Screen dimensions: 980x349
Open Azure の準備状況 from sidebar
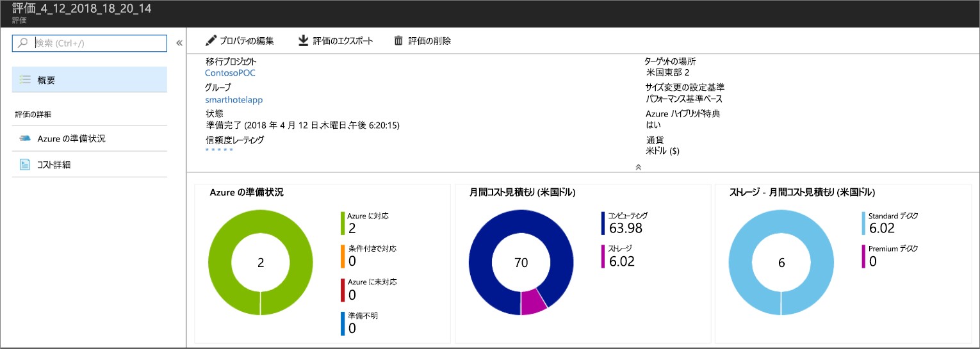[x=90, y=138]
